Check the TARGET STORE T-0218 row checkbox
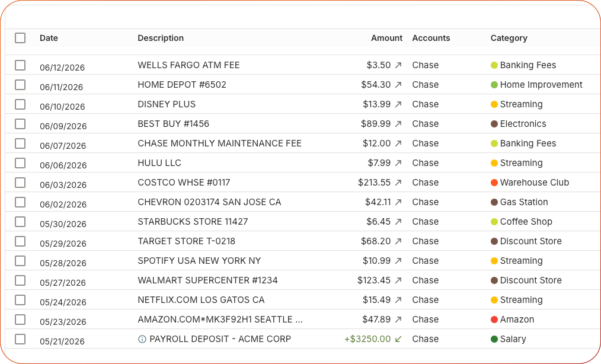Viewport: 601px width, 364px height. (20, 241)
